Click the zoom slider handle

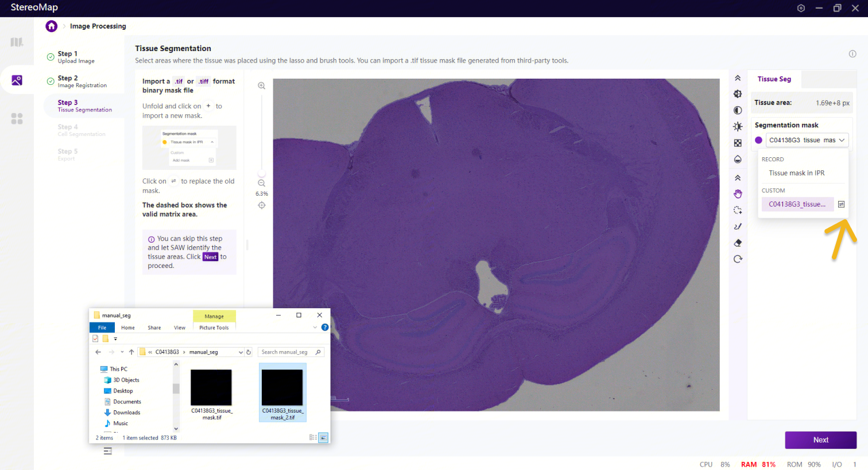(x=262, y=173)
